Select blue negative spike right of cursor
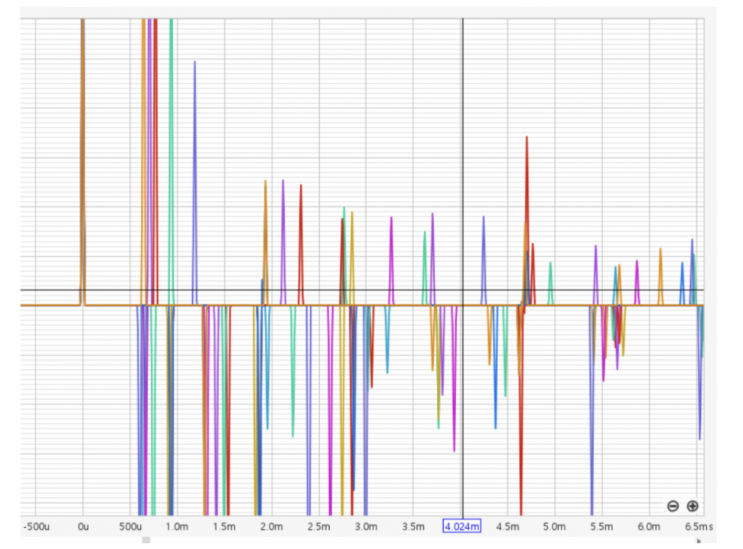The width and height of the screenshot is (743, 549). [495, 367]
